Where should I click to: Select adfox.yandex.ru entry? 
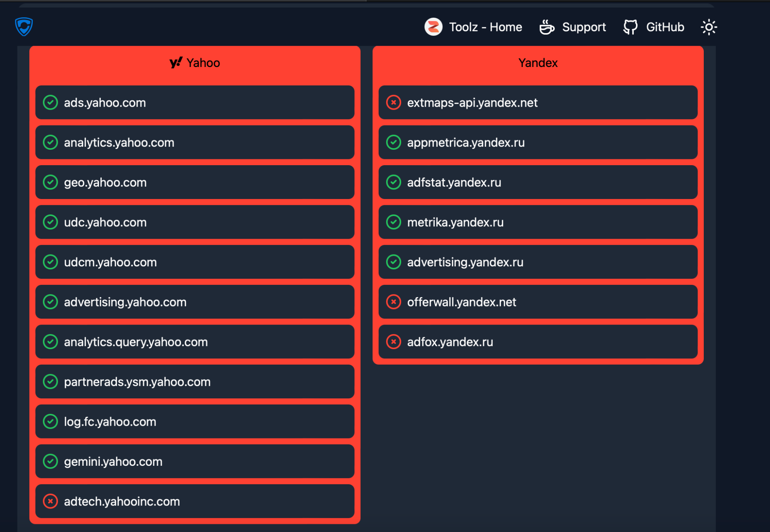(538, 341)
